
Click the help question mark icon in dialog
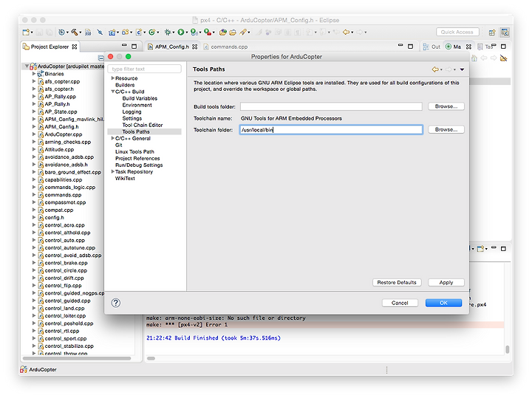pos(116,303)
